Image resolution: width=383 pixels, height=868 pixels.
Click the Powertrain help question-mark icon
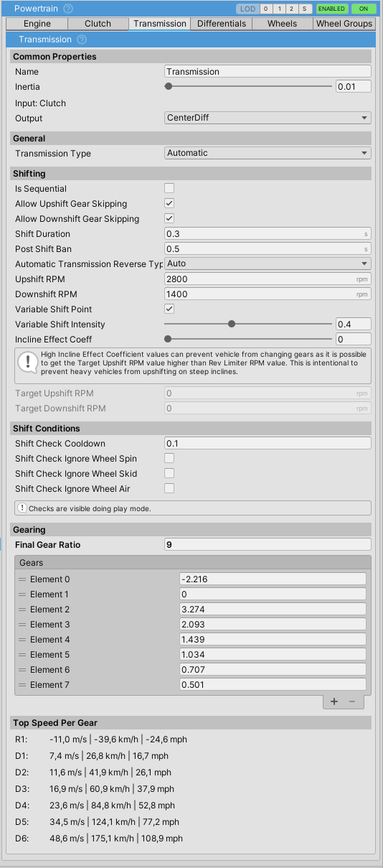point(68,9)
